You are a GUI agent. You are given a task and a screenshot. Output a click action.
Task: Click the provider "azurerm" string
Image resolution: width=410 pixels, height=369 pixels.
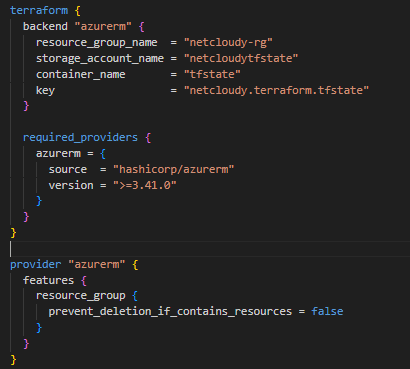(97, 265)
